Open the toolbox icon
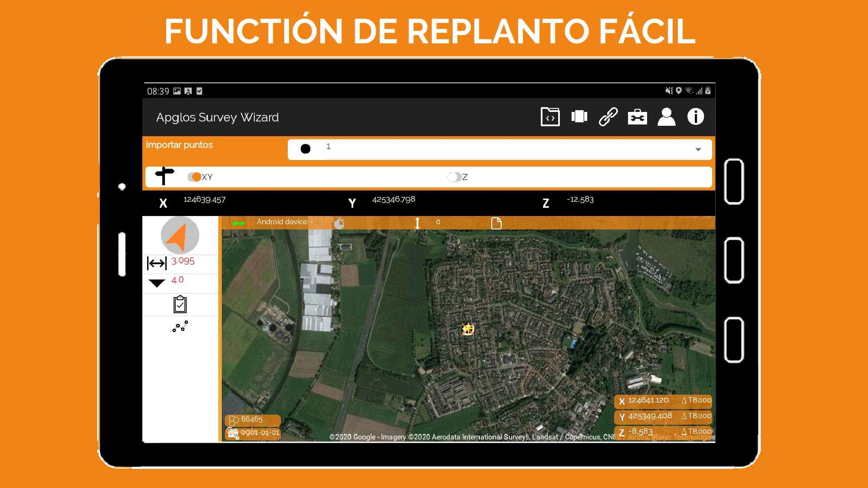 (637, 117)
